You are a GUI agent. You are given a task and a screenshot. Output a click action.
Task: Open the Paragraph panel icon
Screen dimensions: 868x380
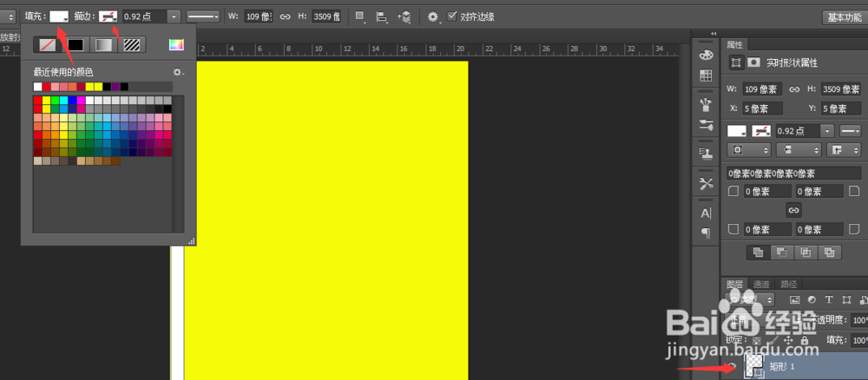click(x=707, y=233)
